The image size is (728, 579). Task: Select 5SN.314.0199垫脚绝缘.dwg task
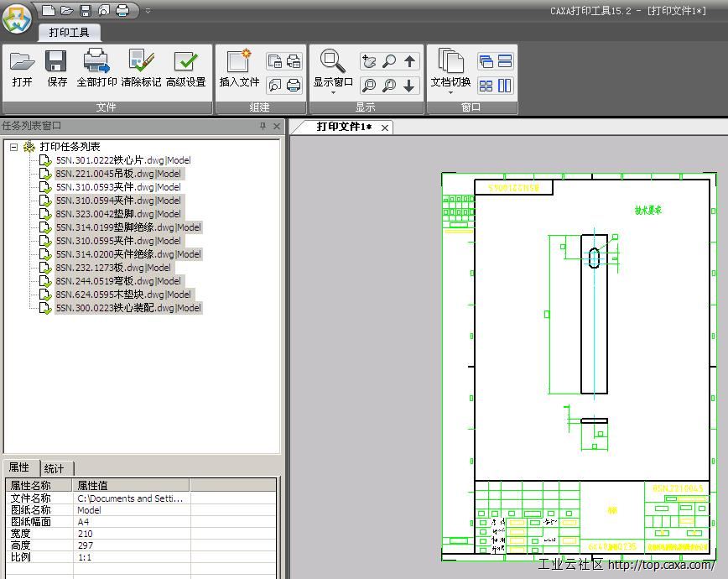tap(128, 227)
